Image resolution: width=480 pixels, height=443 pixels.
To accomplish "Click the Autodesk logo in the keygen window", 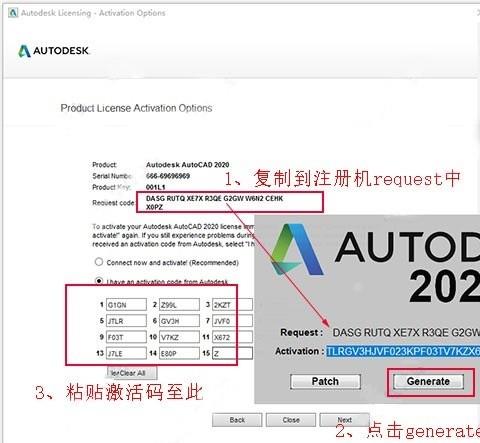I will (296, 249).
